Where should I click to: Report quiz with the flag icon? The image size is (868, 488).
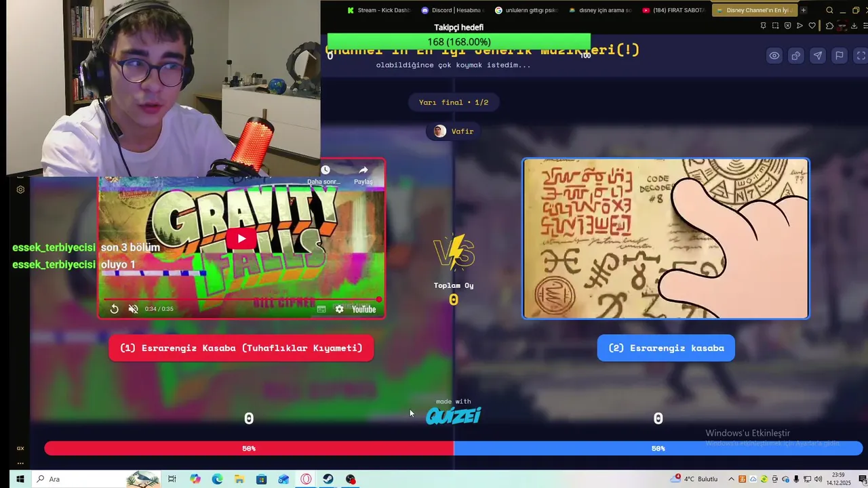pyautogui.click(x=840, y=56)
